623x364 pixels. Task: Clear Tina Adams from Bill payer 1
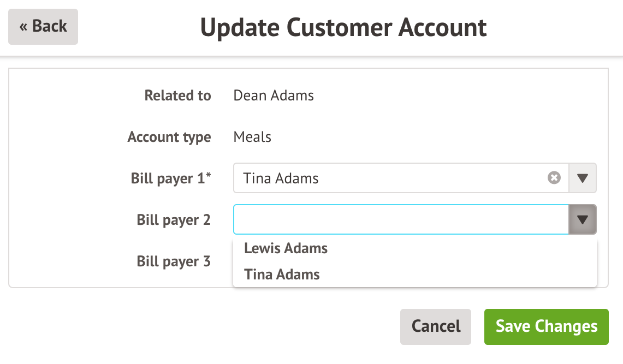[554, 178]
